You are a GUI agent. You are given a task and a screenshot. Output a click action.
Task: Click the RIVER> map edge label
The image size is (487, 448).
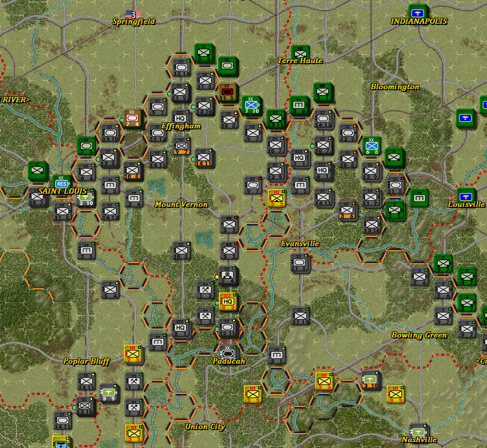click(16, 100)
